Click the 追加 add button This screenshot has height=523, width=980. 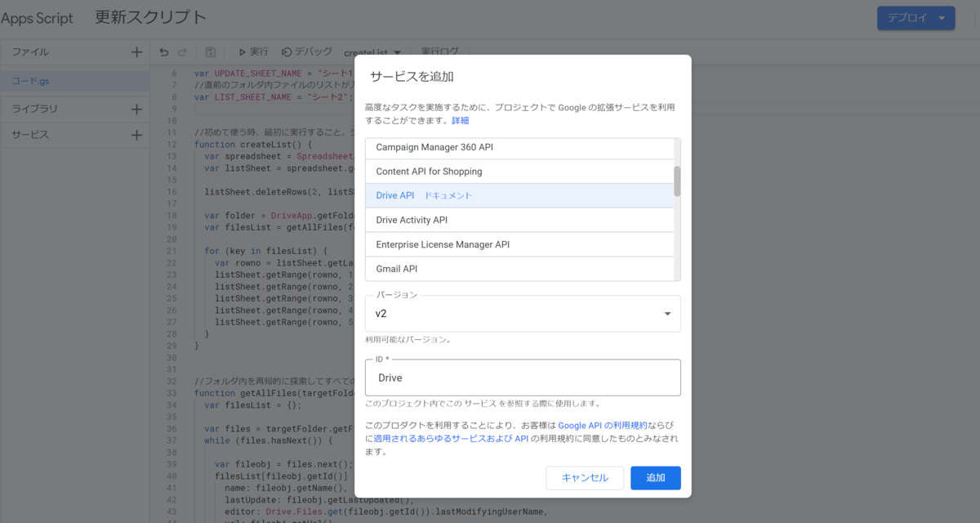656,478
